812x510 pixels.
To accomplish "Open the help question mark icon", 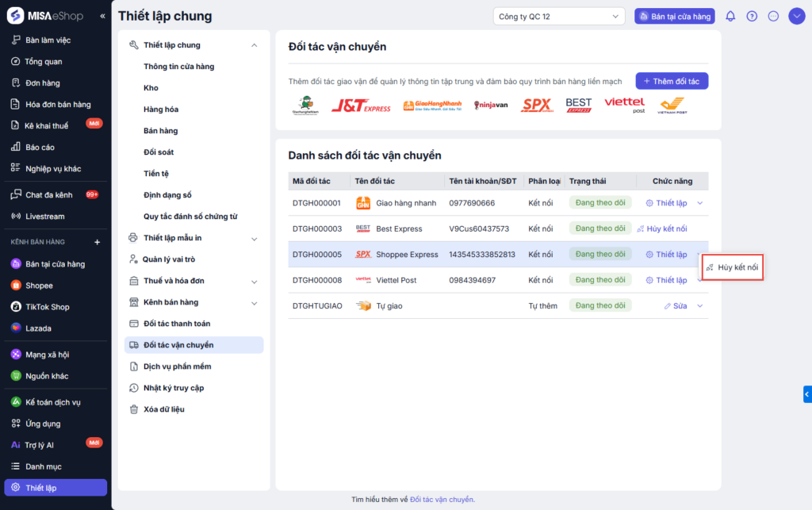I will coord(752,16).
